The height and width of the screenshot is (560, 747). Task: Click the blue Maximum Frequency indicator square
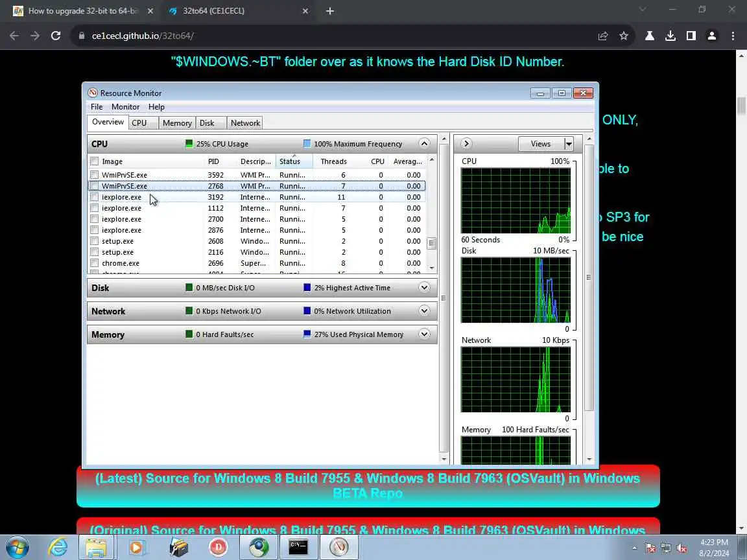pyautogui.click(x=307, y=144)
